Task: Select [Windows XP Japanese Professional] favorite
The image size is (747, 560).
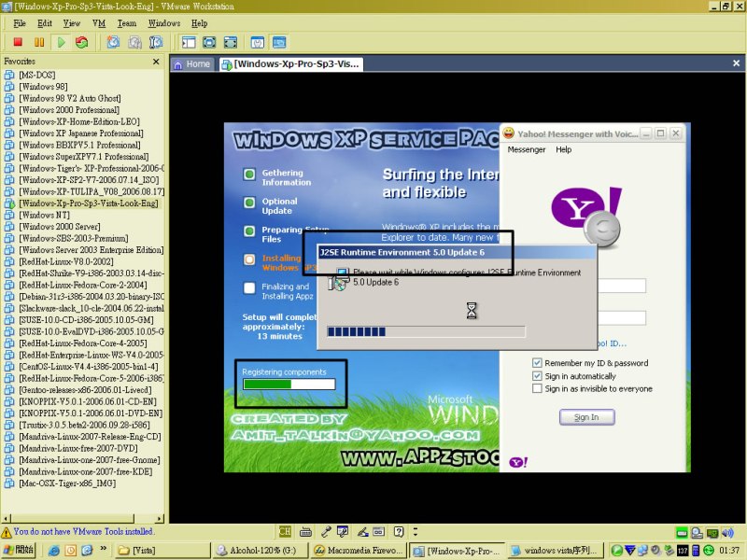Action: click(x=81, y=133)
